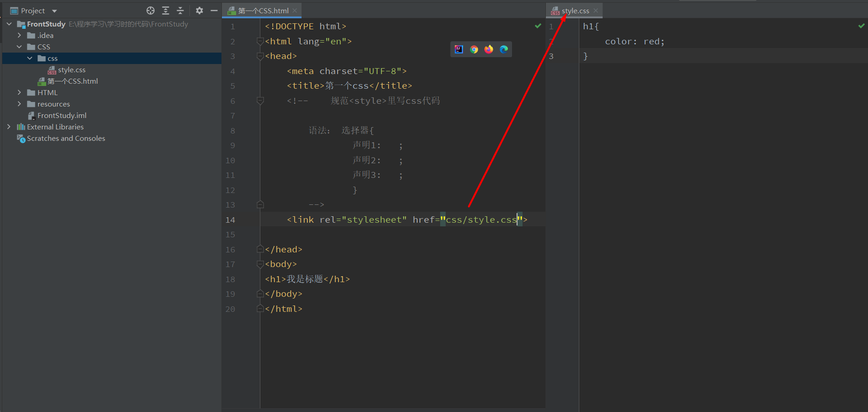Collapse the uppercase CSS folder
Screen dimensions: 868x412
point(19,47)
